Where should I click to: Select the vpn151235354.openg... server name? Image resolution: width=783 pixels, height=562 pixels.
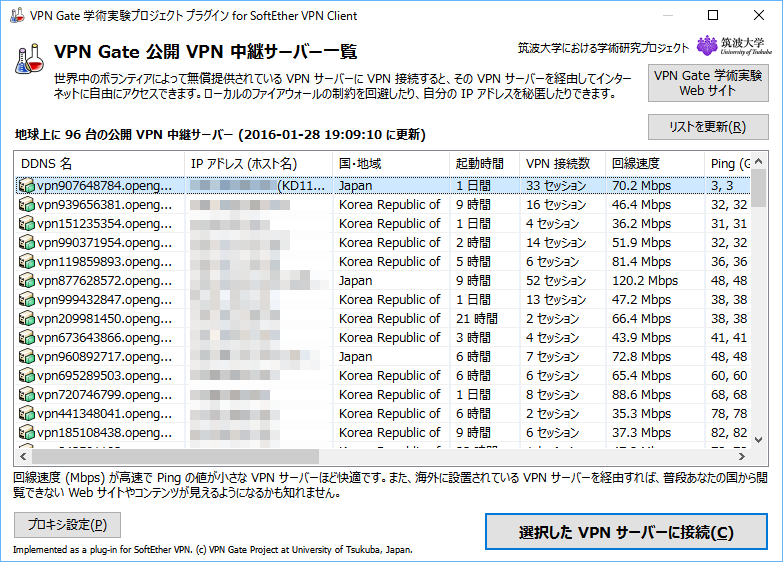click(104, 224)
